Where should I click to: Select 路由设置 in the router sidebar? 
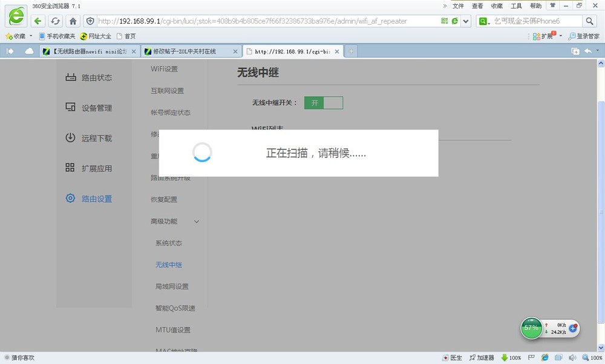[x=89, y=198]
